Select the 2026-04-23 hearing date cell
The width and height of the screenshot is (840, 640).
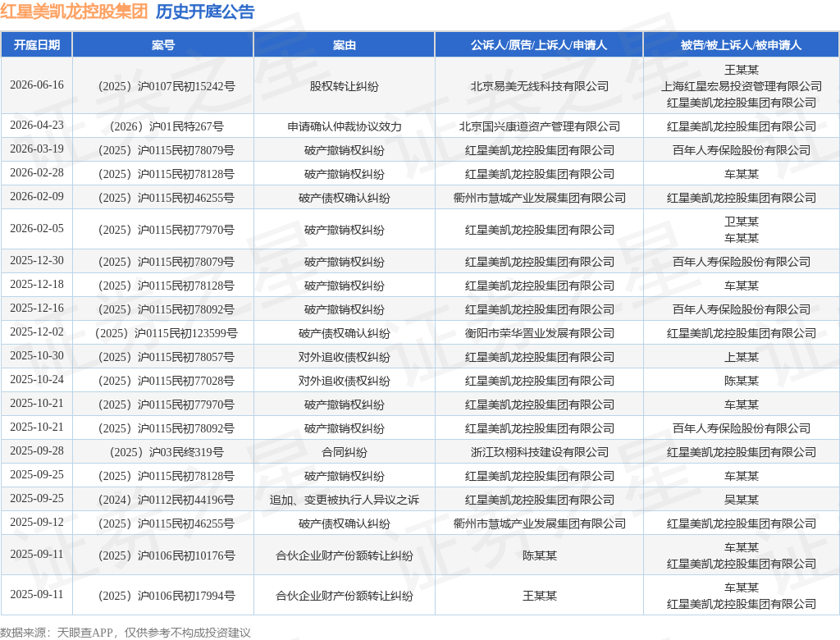[37, 126]
